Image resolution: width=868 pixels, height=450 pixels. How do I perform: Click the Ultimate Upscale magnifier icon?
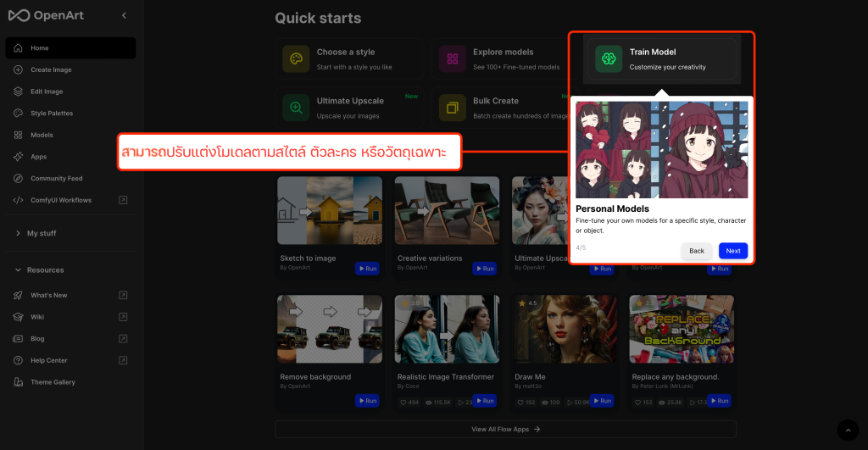click(296, 108)
